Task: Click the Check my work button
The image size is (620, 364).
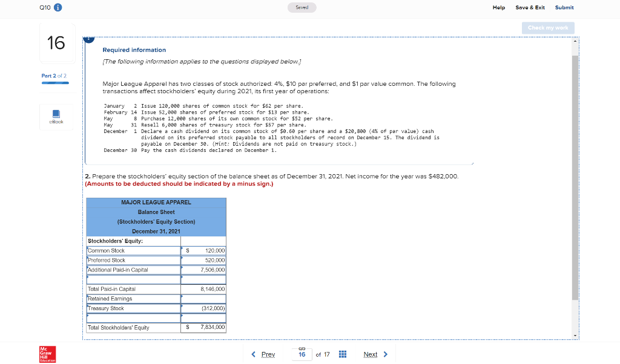Action: (547, 27)
